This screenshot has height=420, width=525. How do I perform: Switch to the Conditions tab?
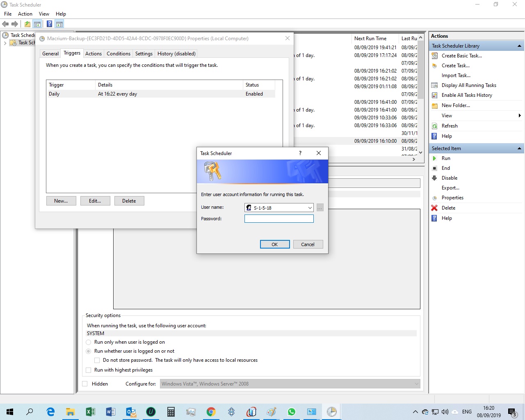coord(118,53)
